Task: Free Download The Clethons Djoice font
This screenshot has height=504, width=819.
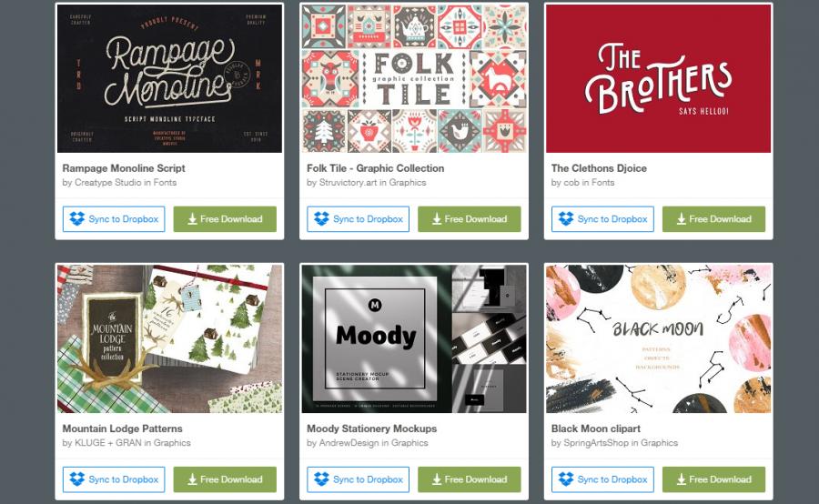Action: pyautogui.click(x=713, y=219)
